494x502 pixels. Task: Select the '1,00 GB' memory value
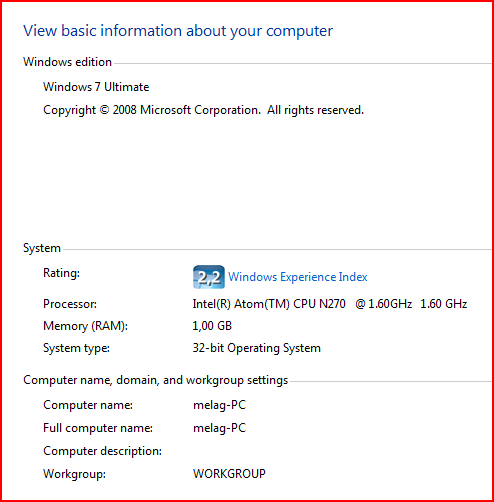coord(212,326)
